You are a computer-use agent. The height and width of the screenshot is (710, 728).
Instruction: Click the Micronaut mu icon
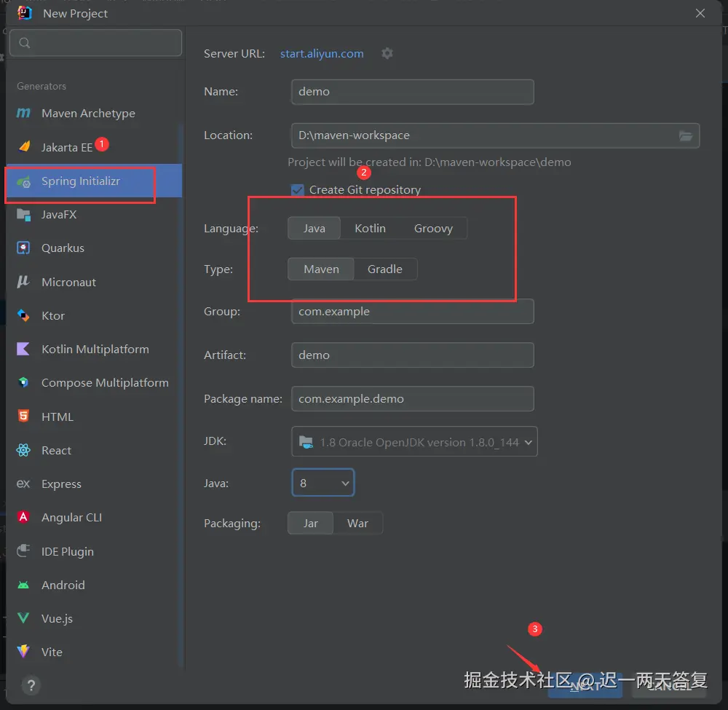(23, 281)
